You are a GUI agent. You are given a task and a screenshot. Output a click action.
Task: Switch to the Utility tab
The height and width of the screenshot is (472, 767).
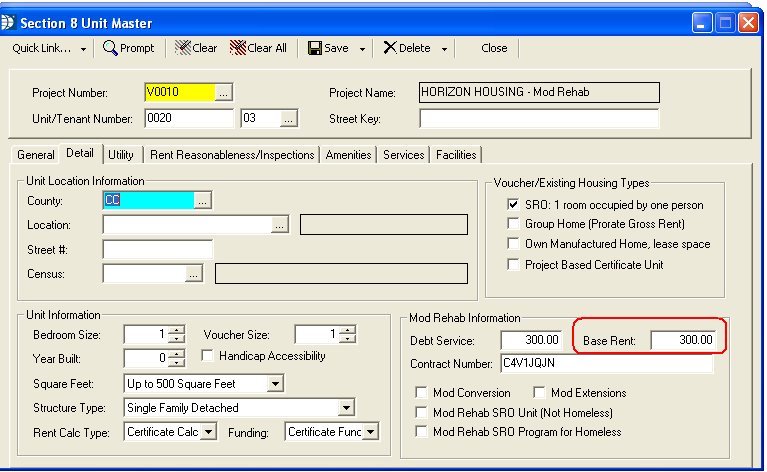[x=121, y=155]
